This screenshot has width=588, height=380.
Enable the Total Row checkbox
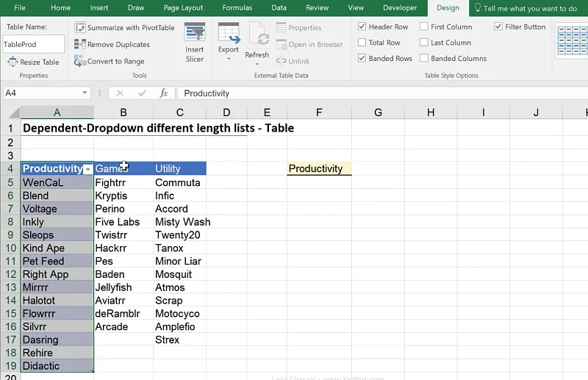[362, 43]
